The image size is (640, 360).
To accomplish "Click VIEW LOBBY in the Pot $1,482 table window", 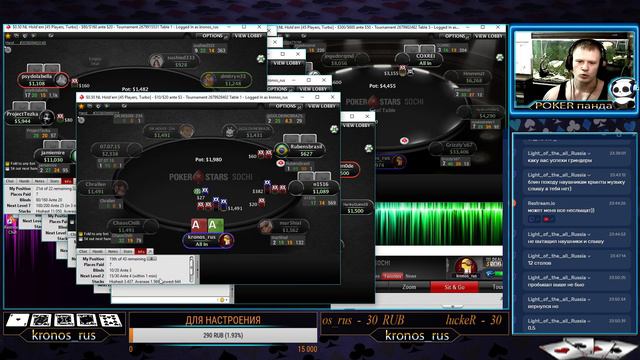I will click(248, 36).
